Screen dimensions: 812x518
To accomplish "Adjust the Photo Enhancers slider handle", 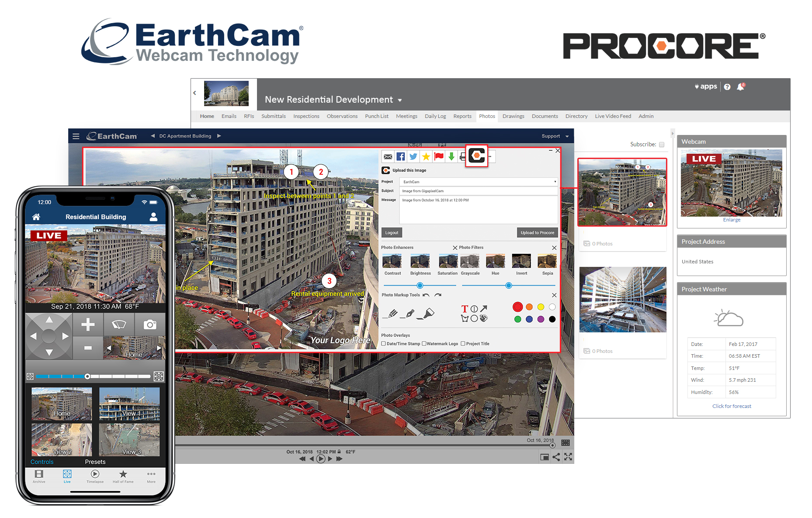I will pyautogui.click(x=420, y=286).
